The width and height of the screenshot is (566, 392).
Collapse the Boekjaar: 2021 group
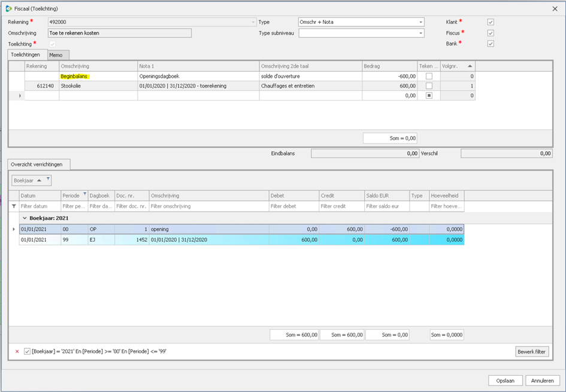25,218
